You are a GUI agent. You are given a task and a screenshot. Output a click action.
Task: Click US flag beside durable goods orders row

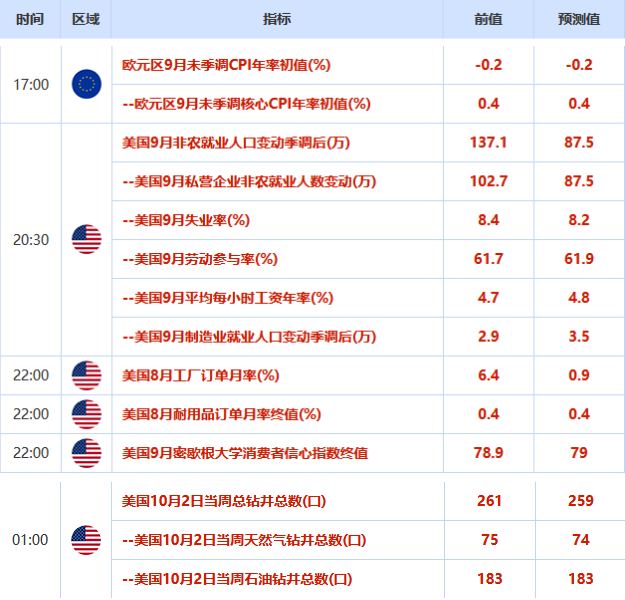(86, 414)
